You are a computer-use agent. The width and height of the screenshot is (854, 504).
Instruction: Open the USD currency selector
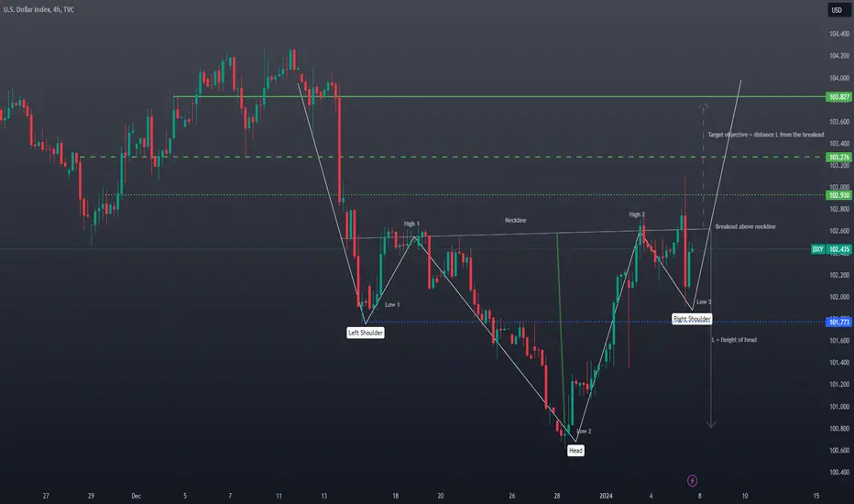coord(838,10)
